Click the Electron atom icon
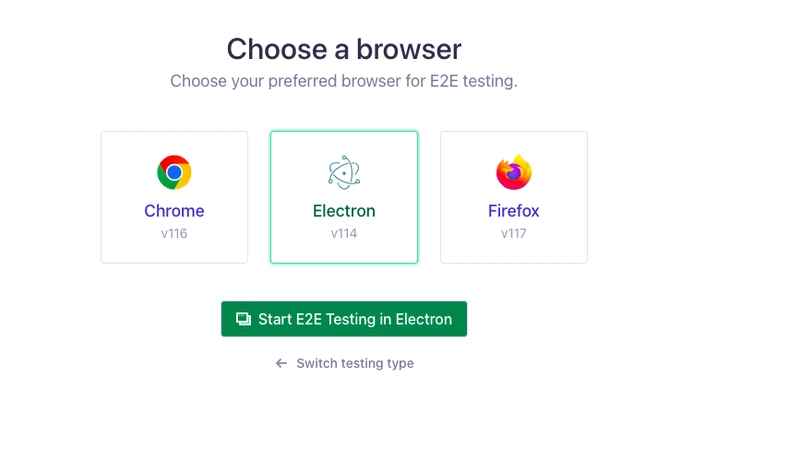The width and height of the screenshot is (800, 471). 344,172
